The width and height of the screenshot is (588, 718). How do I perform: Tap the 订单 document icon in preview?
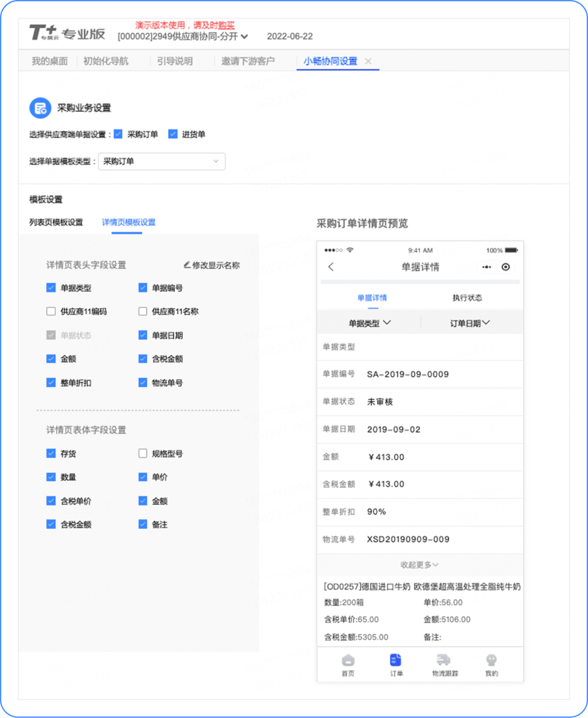click(396, 660)
